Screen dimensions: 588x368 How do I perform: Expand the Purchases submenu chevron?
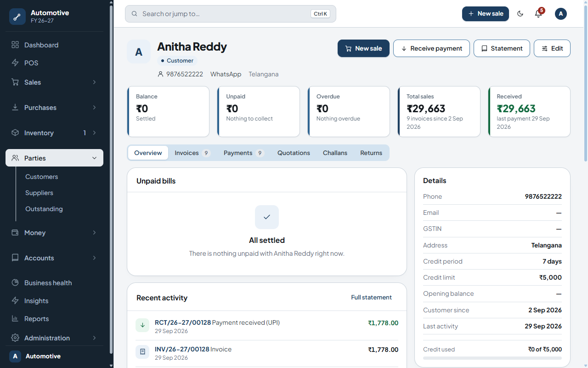(94, 107)
